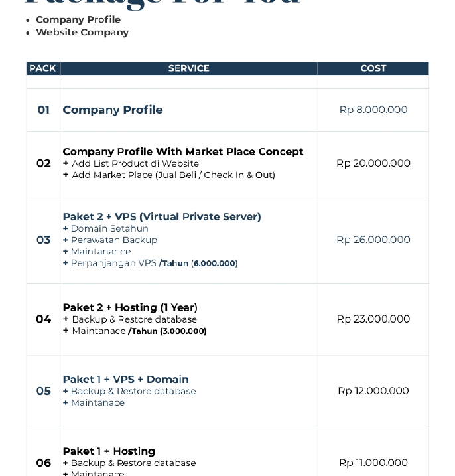Click the SERVICE column header
The height and width of the screenshot is (476, 455).
188,68
